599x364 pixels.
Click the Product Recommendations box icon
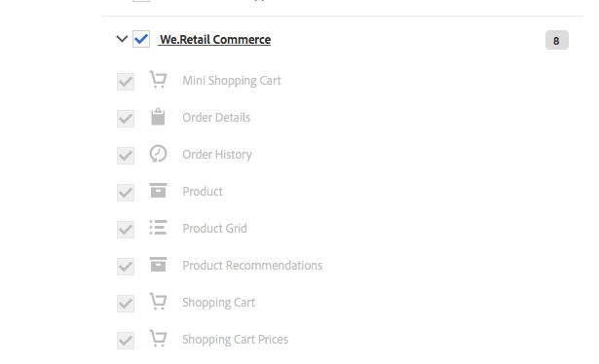[158, 264]
